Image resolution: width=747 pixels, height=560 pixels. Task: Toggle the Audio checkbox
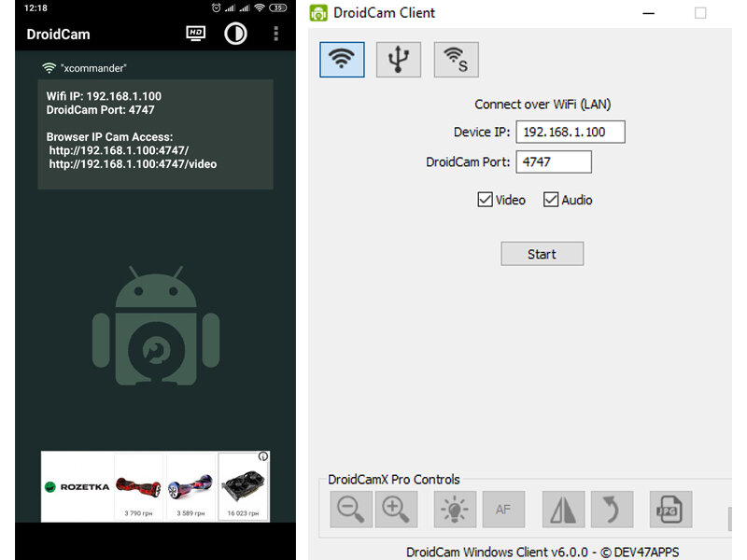click(551, 200)
